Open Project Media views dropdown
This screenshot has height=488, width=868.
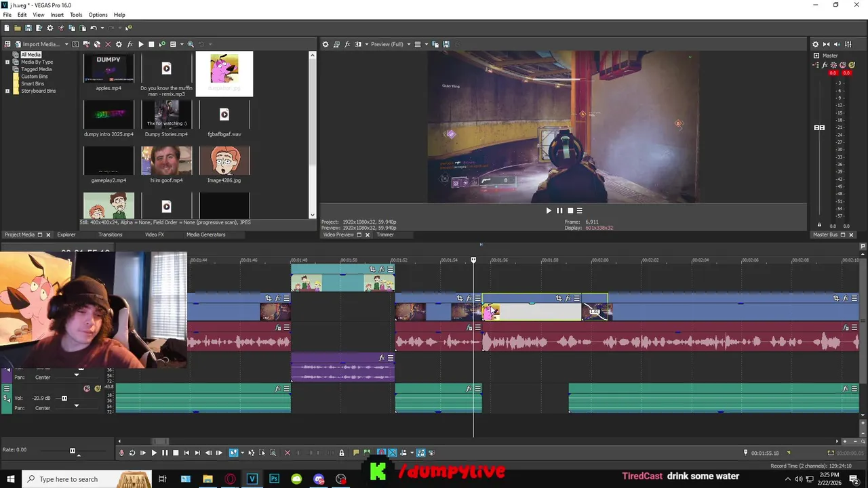tap(181, 44)
